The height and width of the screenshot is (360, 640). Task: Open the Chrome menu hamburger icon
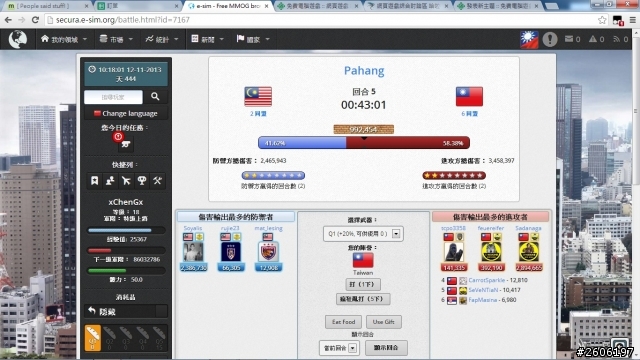click(x=632, y=20)
